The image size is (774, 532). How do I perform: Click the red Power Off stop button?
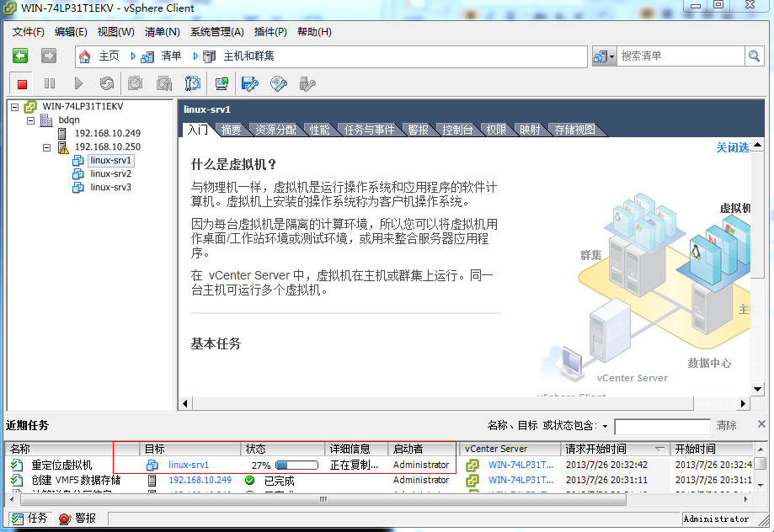(22, 84)
